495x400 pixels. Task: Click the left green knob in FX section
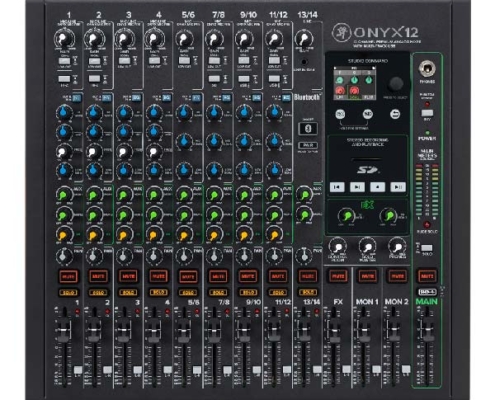(x=347, y=216)
